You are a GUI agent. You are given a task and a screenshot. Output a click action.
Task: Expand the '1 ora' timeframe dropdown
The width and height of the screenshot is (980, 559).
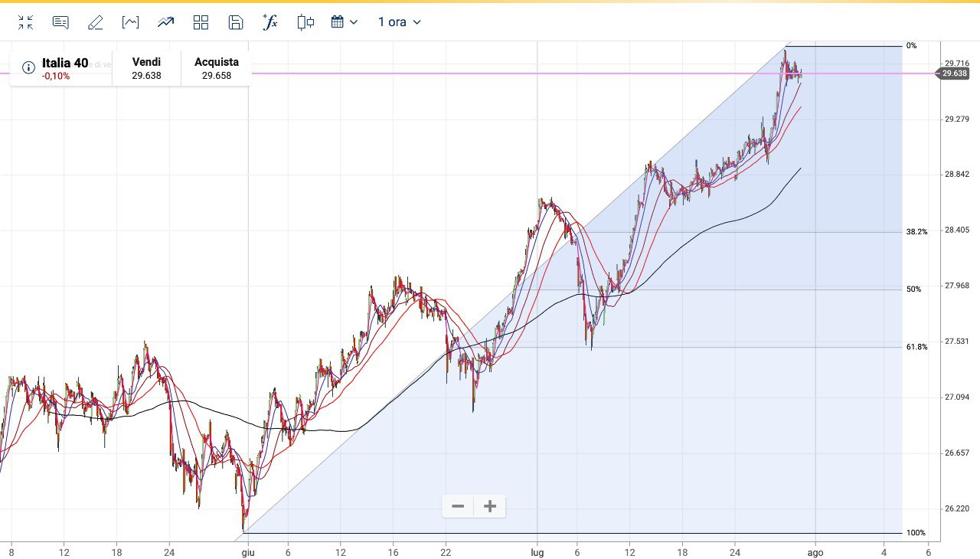point(400,22)
